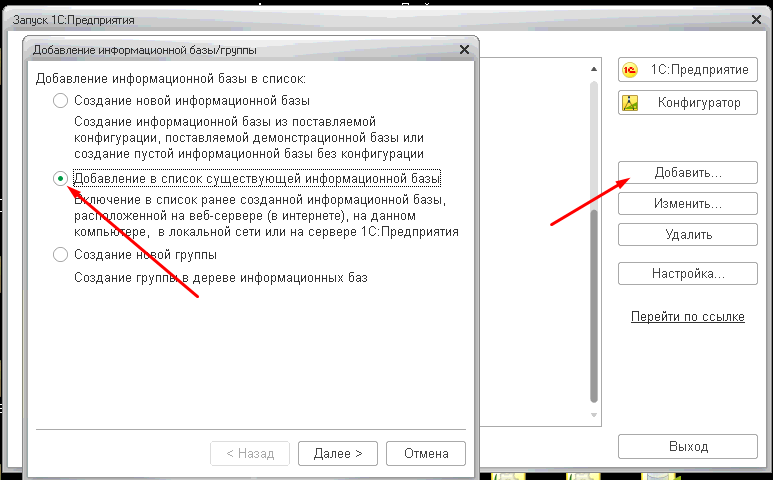Screen dimensions: 773x480
Task: Click 'Изменить...' button in launcher
Action: [x=688, y=204]
